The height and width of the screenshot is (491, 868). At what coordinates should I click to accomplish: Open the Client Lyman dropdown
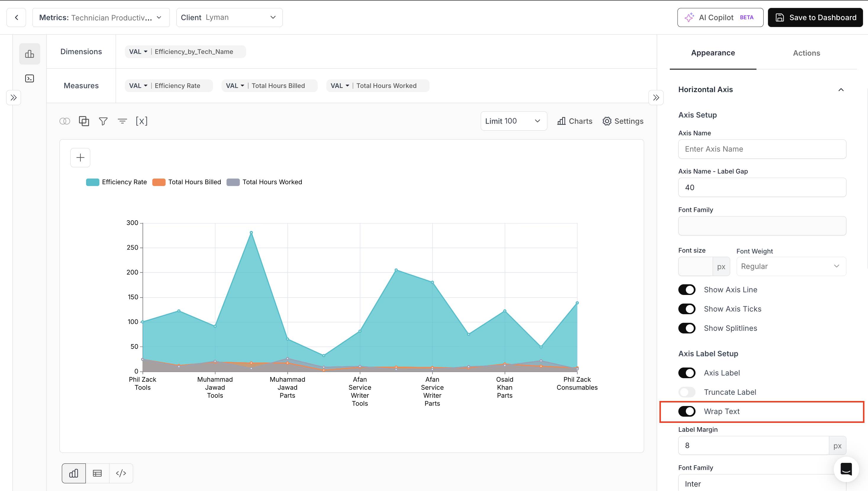pos(229,17)
